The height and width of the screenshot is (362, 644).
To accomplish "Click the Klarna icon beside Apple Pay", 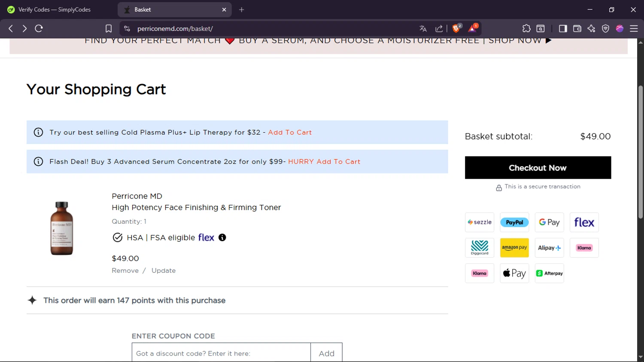I will point(480,273).
